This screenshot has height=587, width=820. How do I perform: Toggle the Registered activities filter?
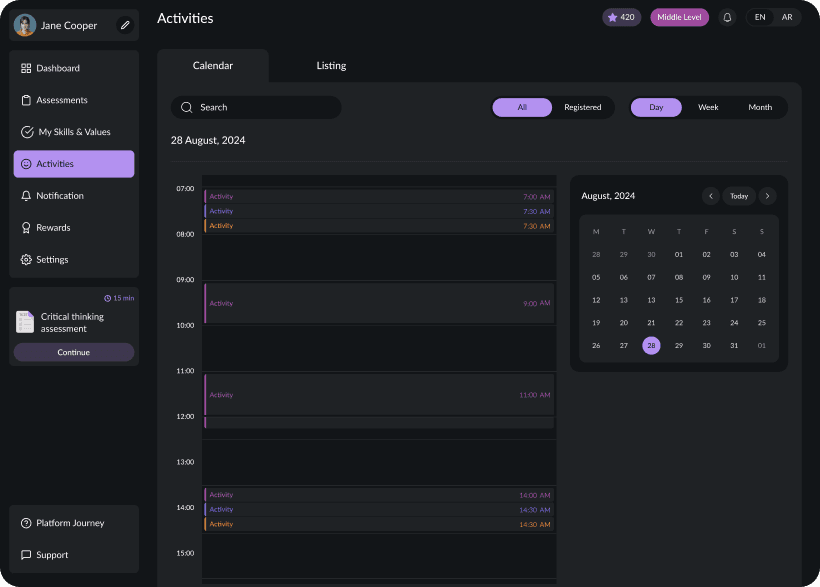pos(583,107)
